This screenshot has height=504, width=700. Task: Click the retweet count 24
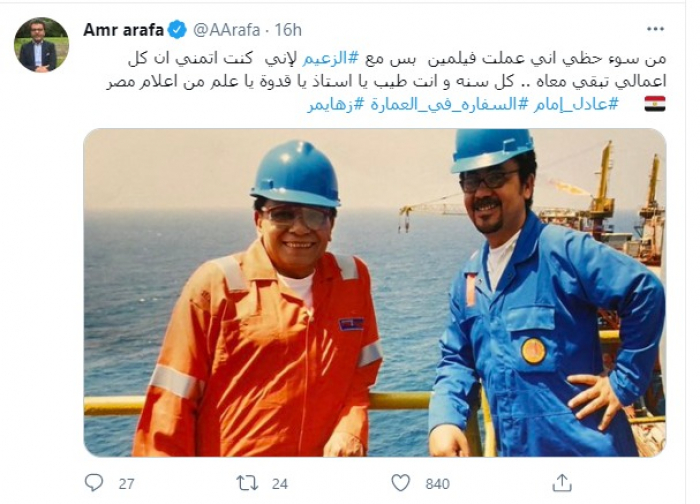pos(279,484)
